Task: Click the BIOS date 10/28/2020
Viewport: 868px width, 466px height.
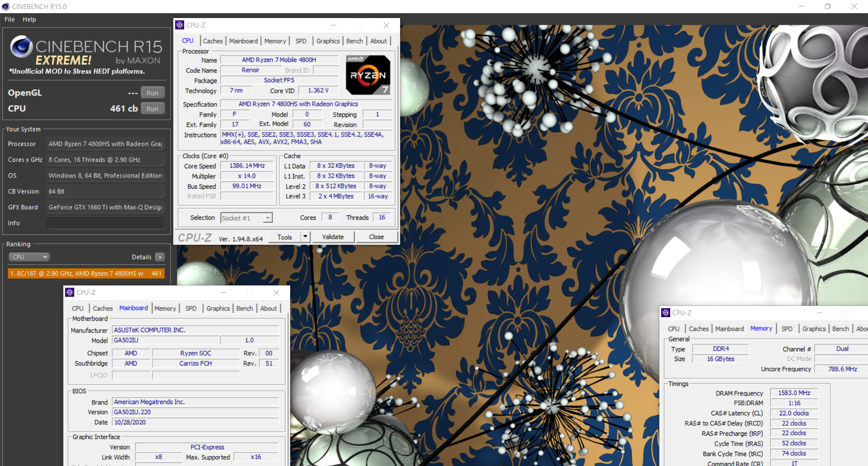Action: click(x=196, y=422)
